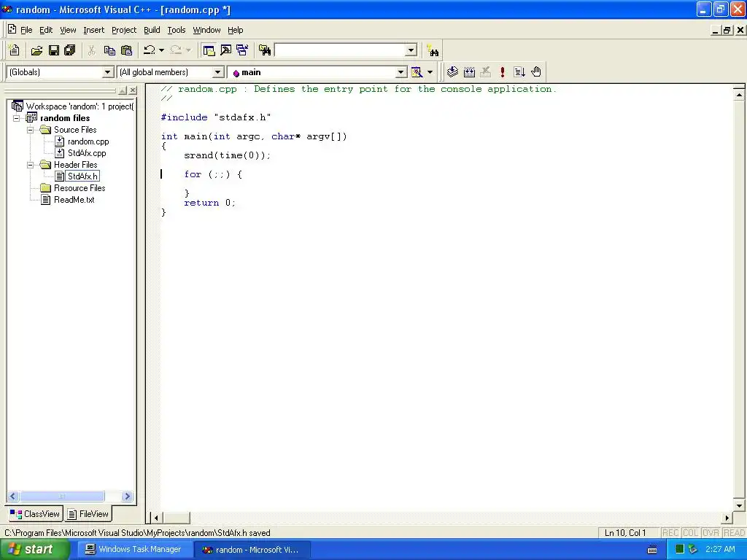Select ReadMe.txt in the file tree
747x560 pixels.
coord(74,200)
